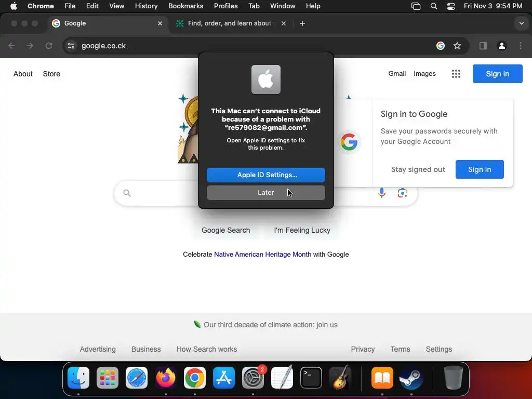Click I'm Feeling Lucky
Viewport: 532px width, 399px height.
[302, 230]
